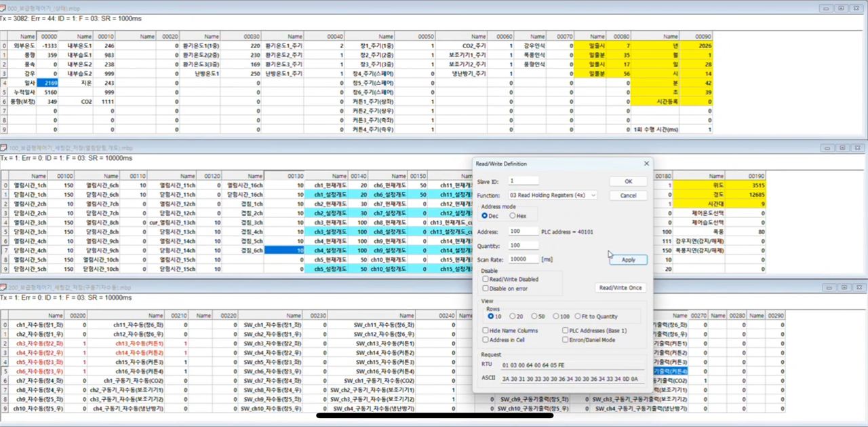Click the 5160 value cell
This screenshot has width=868, height=427.
coord(47,92)
